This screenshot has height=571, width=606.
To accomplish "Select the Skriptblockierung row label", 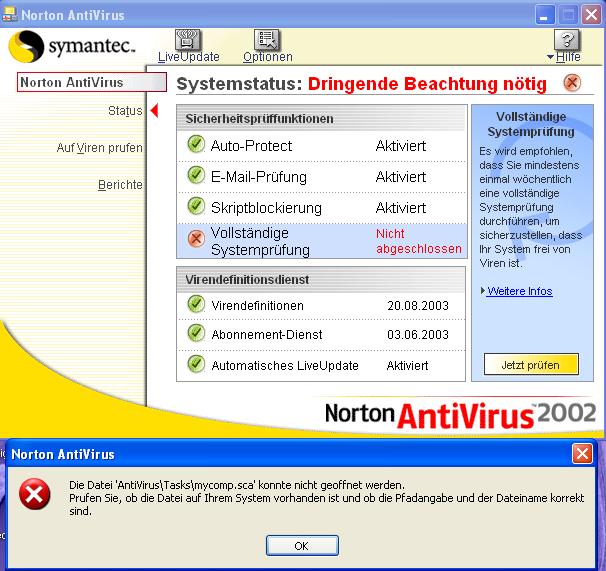I will [x=266, y=208].
